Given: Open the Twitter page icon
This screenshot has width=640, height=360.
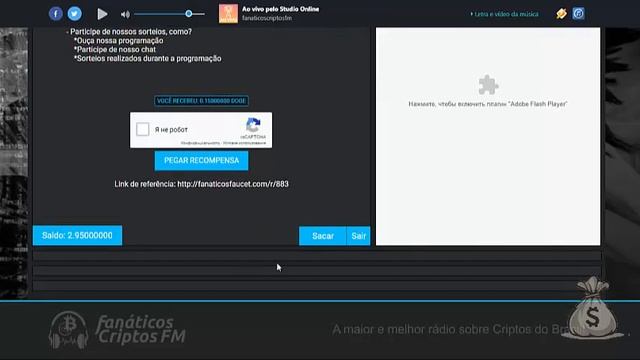Looking at the screenshot, I should pos(74,14).
